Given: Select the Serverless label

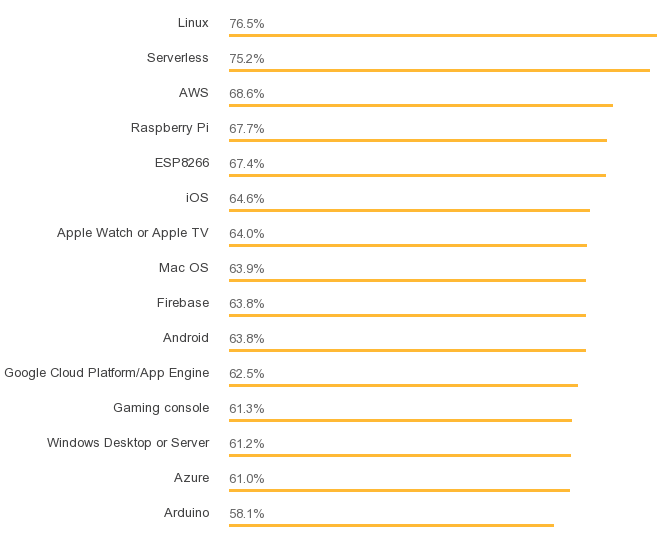Looking at the screenshot, I should [x=178, y=58].
